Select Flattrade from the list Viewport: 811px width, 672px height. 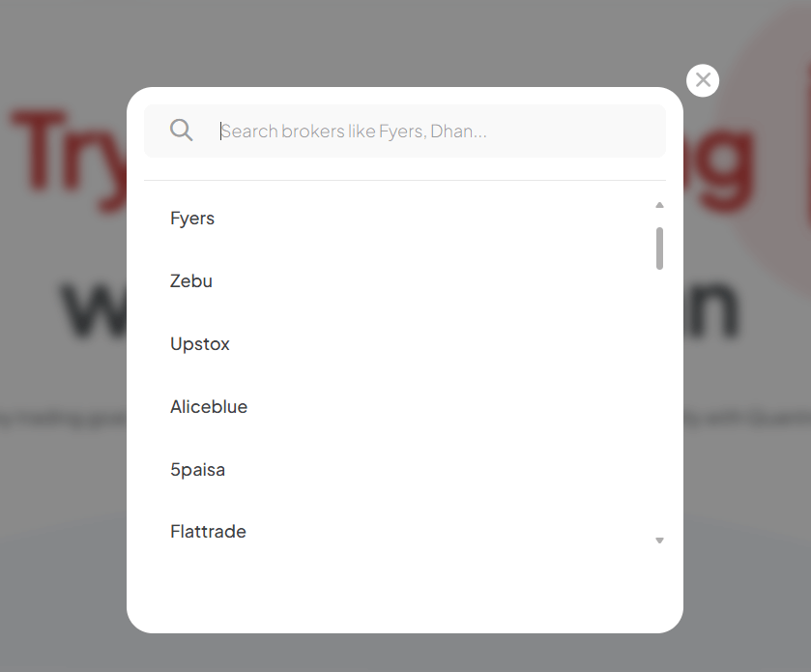tap(208, 532)
